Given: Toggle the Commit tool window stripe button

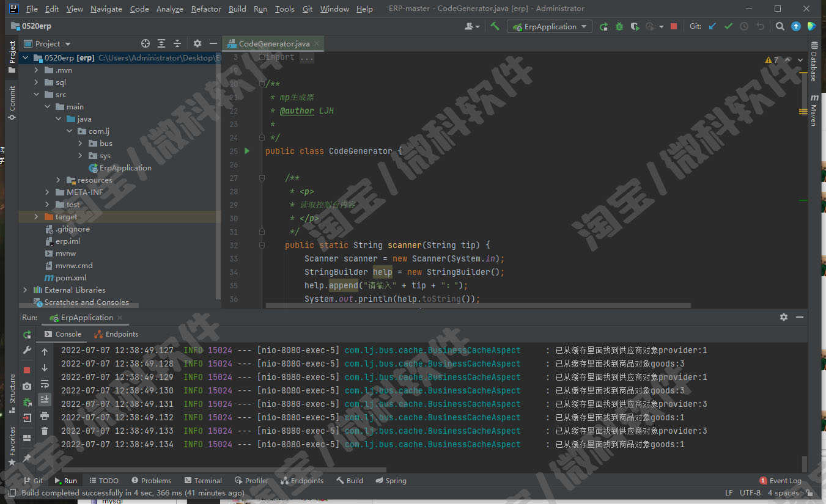Looking at the screenshot, I should (12, 102).
